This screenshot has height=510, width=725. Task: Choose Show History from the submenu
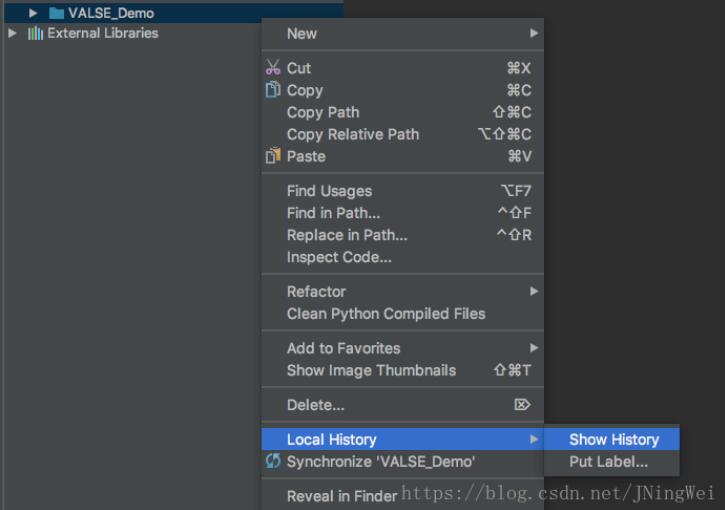(x=613, y=439)
